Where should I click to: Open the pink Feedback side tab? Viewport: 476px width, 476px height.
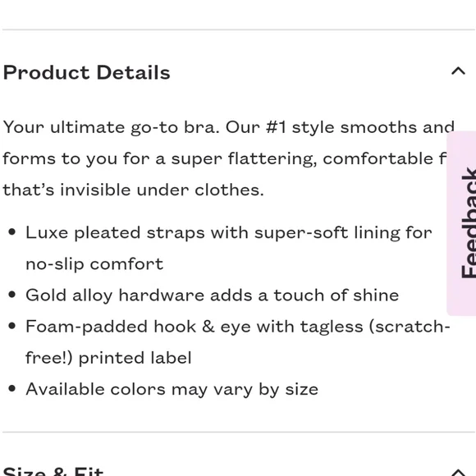pos(461,223)
